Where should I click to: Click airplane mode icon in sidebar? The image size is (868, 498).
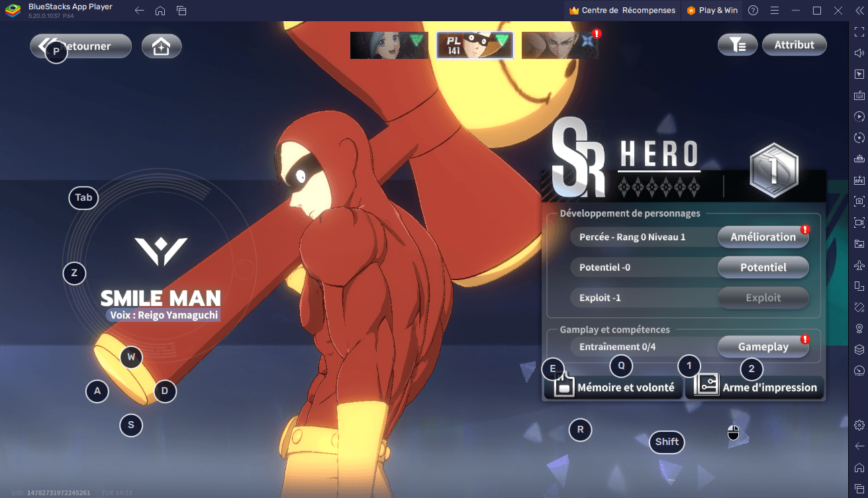[859, 265]
